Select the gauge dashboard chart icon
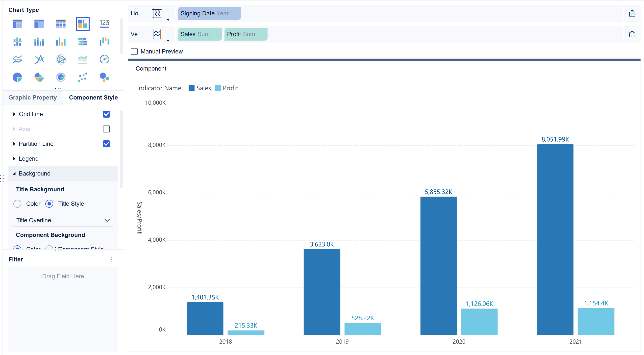Viewport: 644px width, 355px height. click(104, 59)
